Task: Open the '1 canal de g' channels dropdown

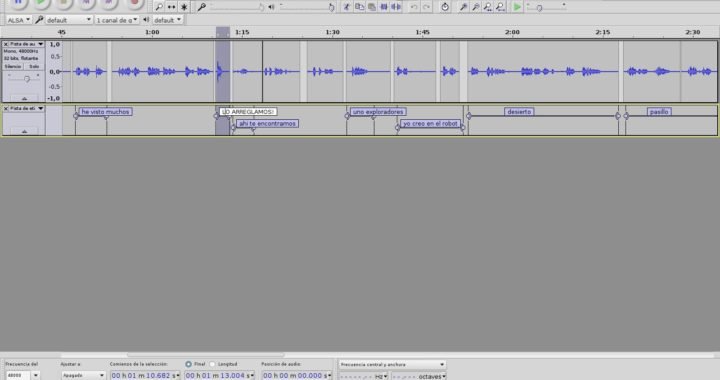Action: coord(117,20)
